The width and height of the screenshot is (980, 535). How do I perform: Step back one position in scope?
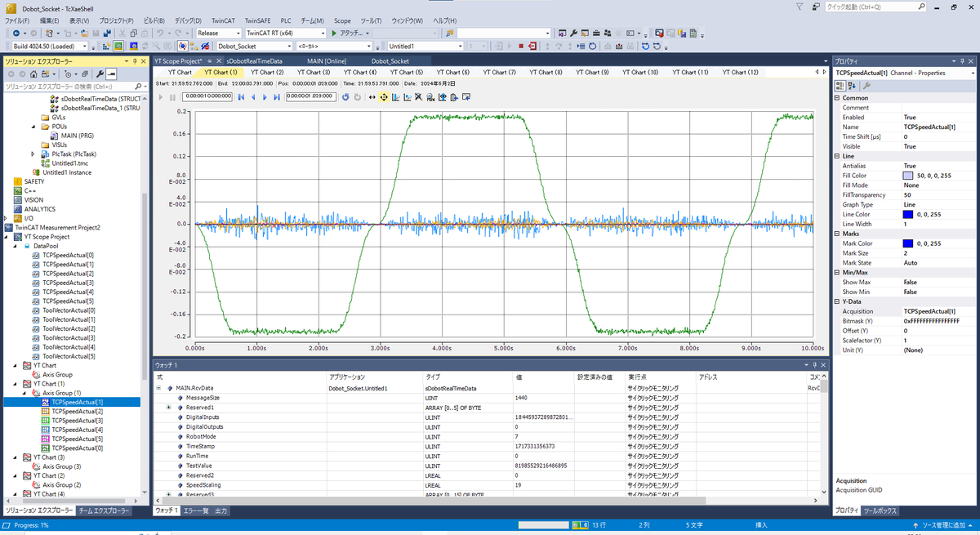(253, 96)
